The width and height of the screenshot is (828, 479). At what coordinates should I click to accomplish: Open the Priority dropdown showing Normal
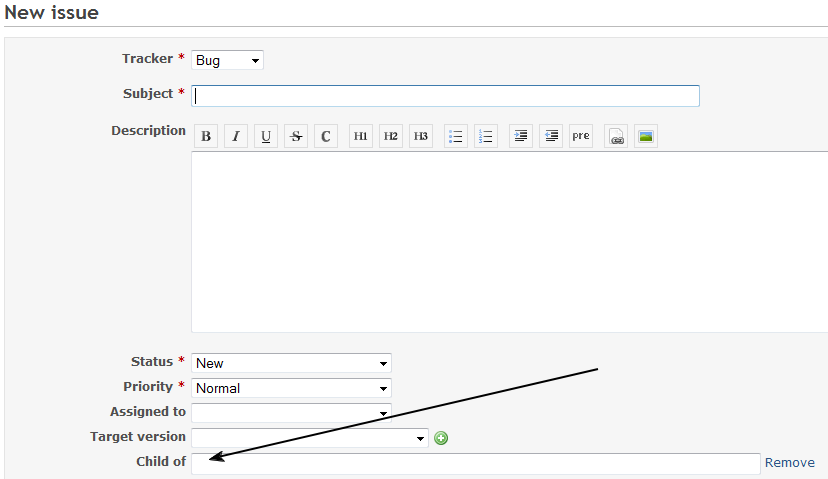291,388
